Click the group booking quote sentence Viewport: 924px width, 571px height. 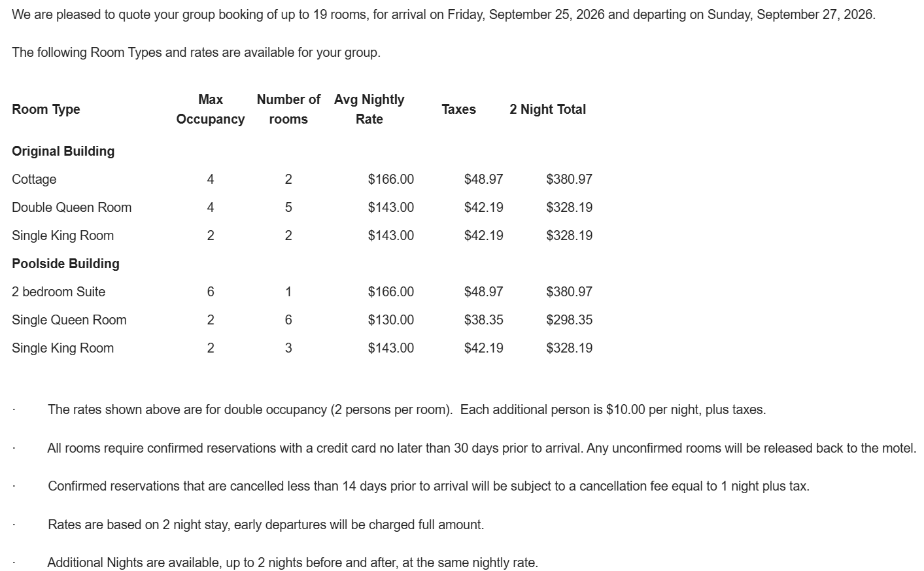point(443,14)
